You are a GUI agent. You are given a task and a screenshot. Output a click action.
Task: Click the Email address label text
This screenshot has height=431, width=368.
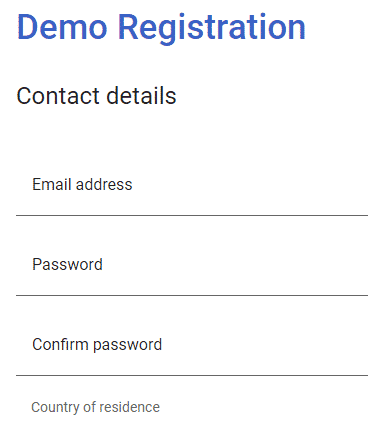(x=82, y=184)
